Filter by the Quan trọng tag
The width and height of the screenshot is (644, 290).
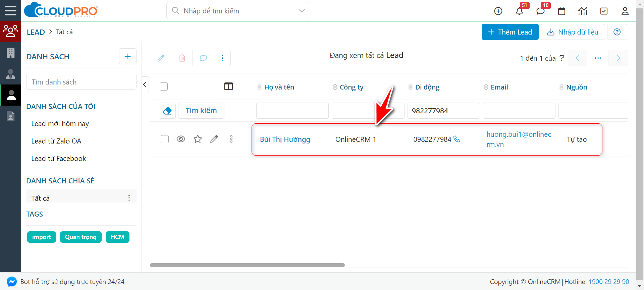pos(81,237)
